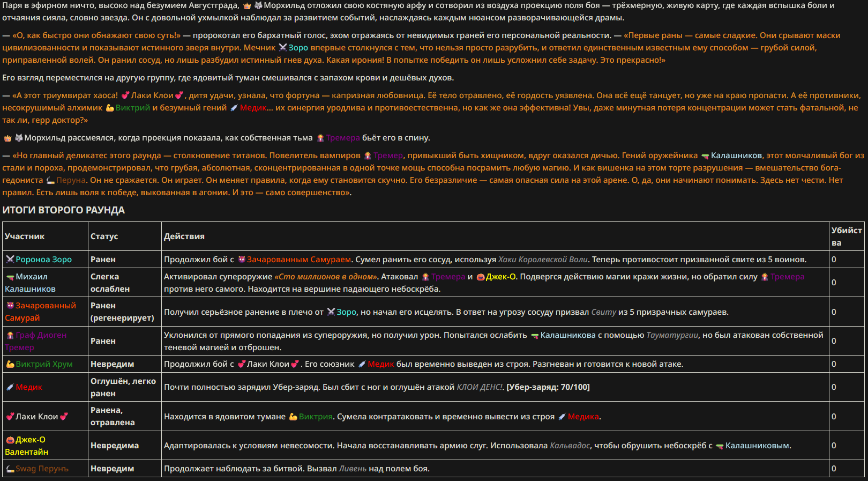This screenshot has height=481, width=868.
Task: Click the muscle icon before Виктрия in the Лаки Клои row
Action: coord(293,417)
